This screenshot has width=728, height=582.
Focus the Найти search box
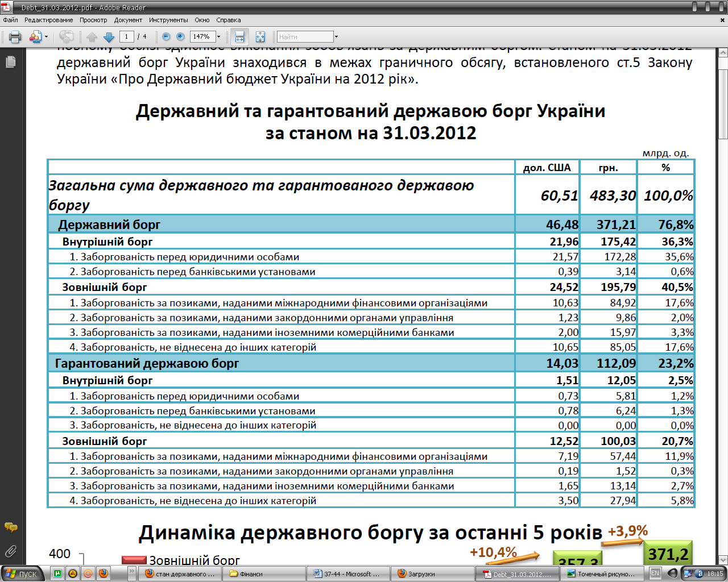point(305,36)
